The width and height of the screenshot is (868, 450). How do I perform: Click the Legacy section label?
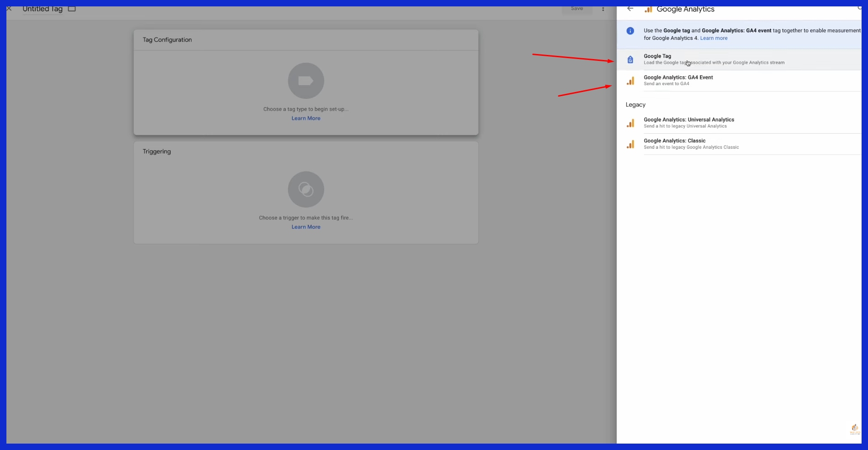635,105
